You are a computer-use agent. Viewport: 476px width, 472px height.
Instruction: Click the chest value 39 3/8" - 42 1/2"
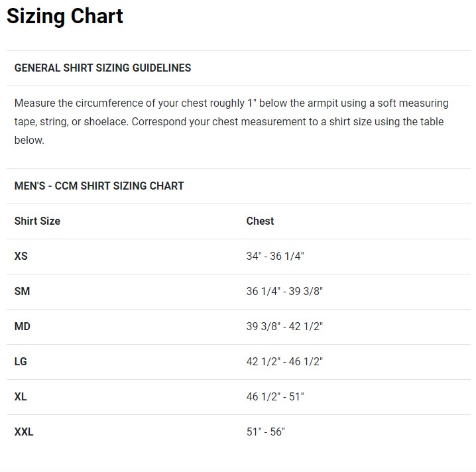(284, 326)
